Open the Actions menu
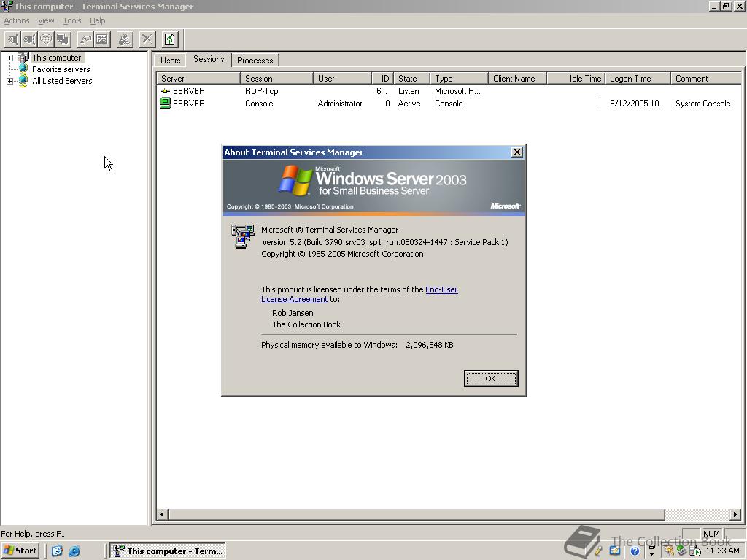The height and width of the screenshot is (560, 747). [17, 20]
